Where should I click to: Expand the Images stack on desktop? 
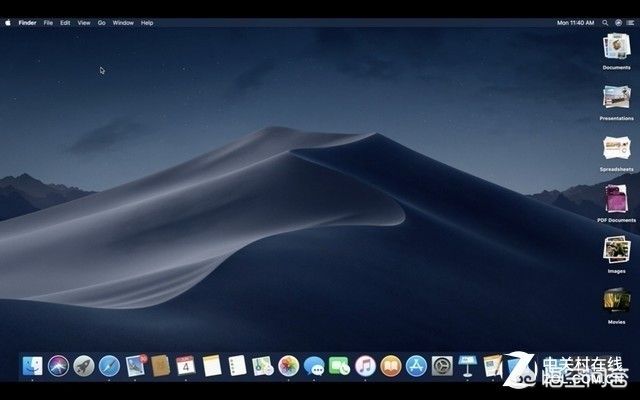point(617,249)
